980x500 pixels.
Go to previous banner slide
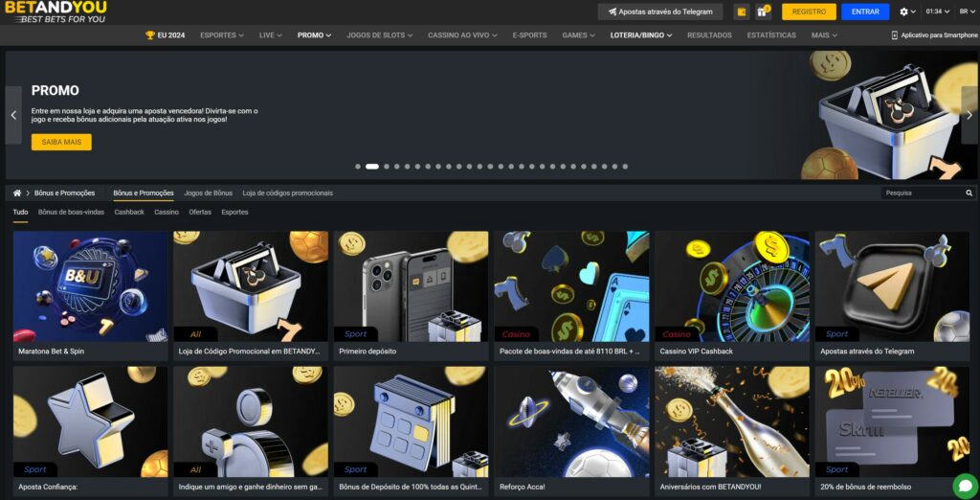click(x=13, y=115)
